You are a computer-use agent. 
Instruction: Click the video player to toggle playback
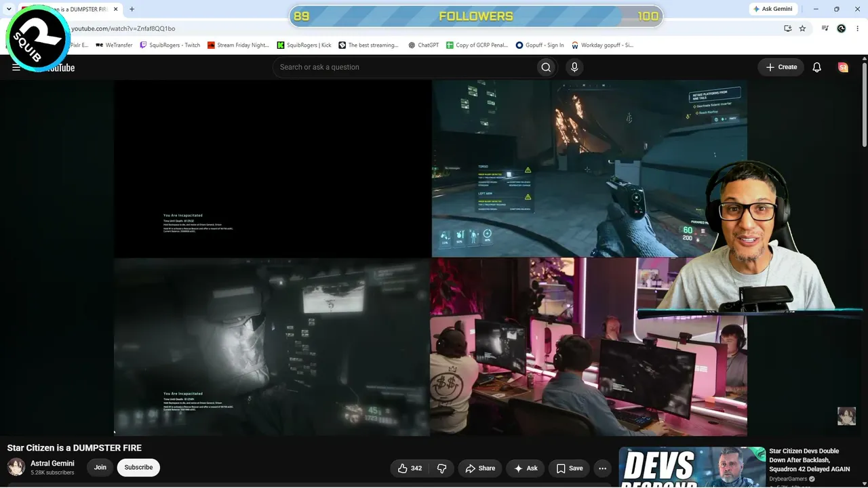pos(431,258)
